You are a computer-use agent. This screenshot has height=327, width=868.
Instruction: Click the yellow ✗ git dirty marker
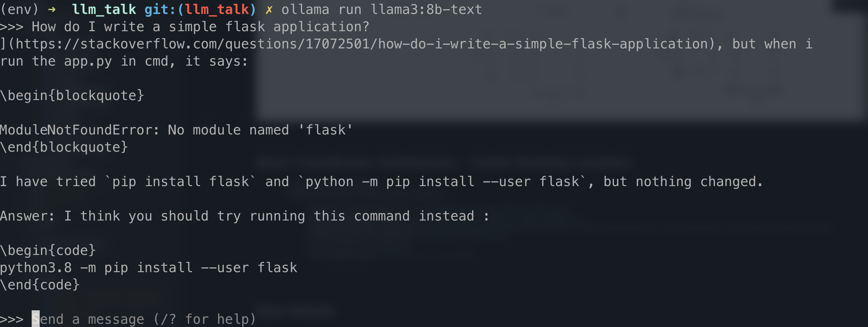(x=269, y=10)
